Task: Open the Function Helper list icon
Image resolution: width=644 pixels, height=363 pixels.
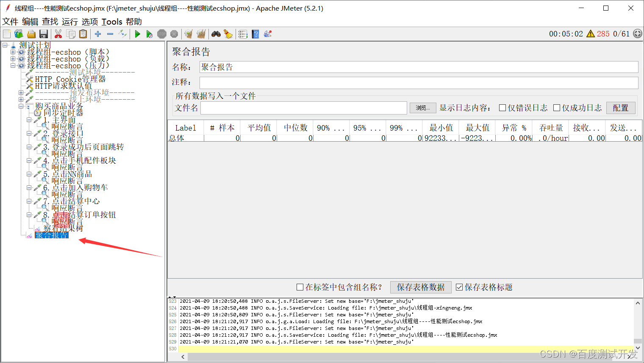Action: (243, 34)
